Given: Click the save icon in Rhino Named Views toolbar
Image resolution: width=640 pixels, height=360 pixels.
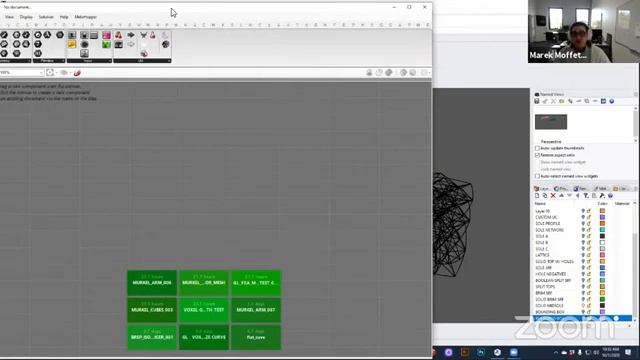Looking at the screenshot, I should (x=537, y=101).
